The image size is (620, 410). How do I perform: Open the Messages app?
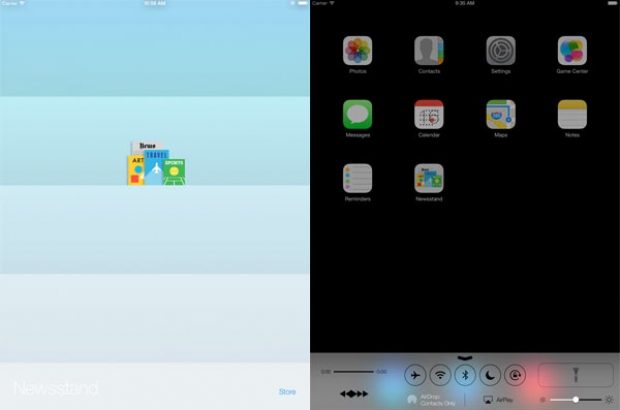click(x=357, y=114)
